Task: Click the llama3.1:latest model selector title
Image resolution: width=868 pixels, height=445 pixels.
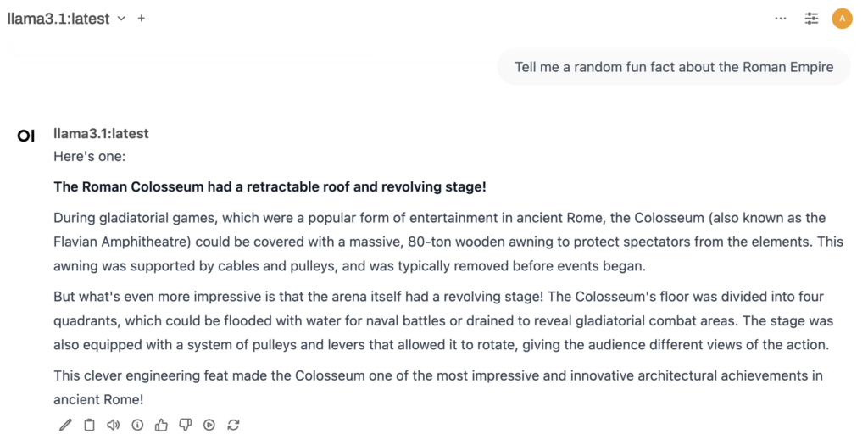Action: (58, 19)
